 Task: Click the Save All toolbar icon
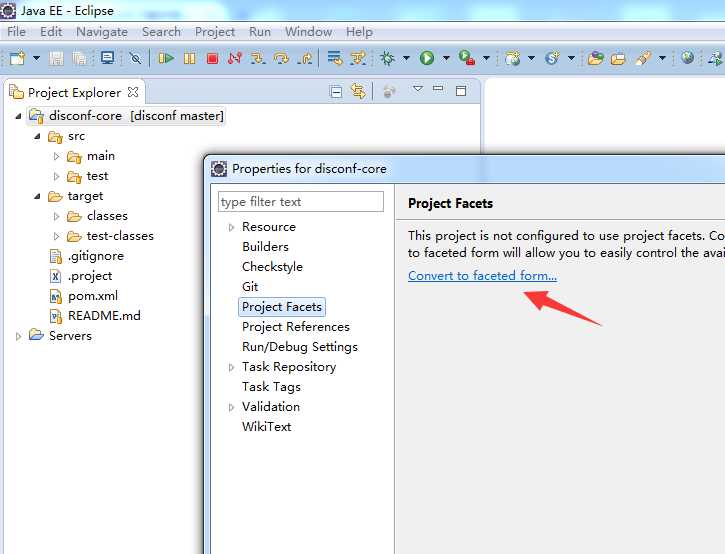[80, 58]
